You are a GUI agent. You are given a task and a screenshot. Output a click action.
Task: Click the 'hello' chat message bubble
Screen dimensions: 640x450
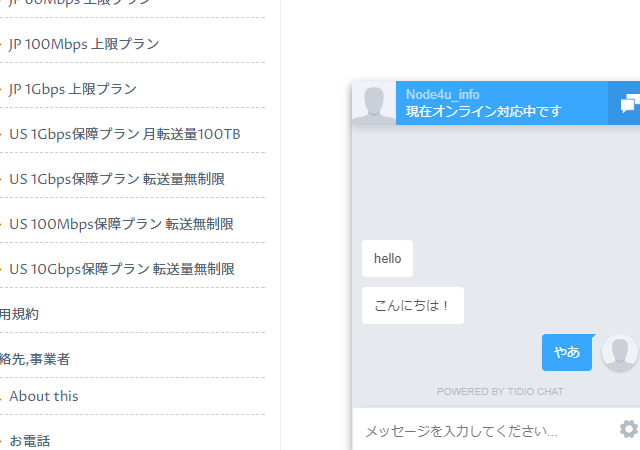click(387, 259)
